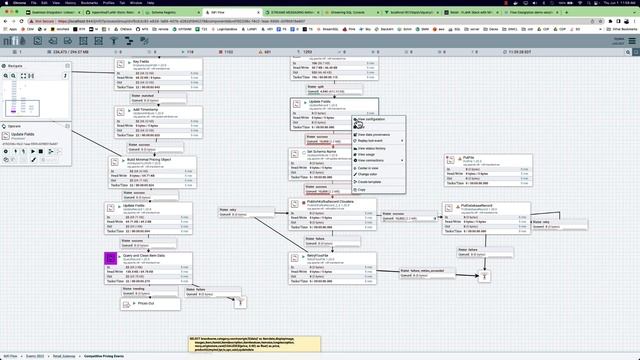Select the Query and Clean Item Data processor
640x360 pixels.
pyautogui.click(x=148, y=268)
